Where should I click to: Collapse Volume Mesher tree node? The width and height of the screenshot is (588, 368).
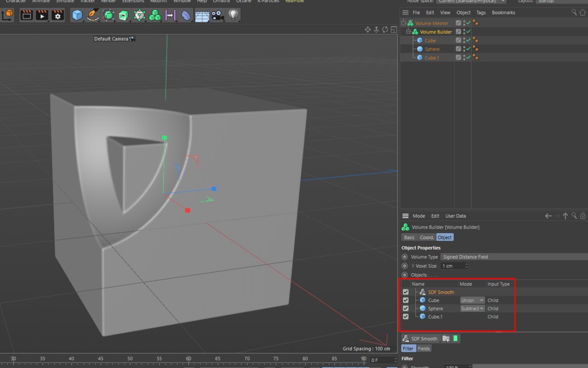pos(404,23)
